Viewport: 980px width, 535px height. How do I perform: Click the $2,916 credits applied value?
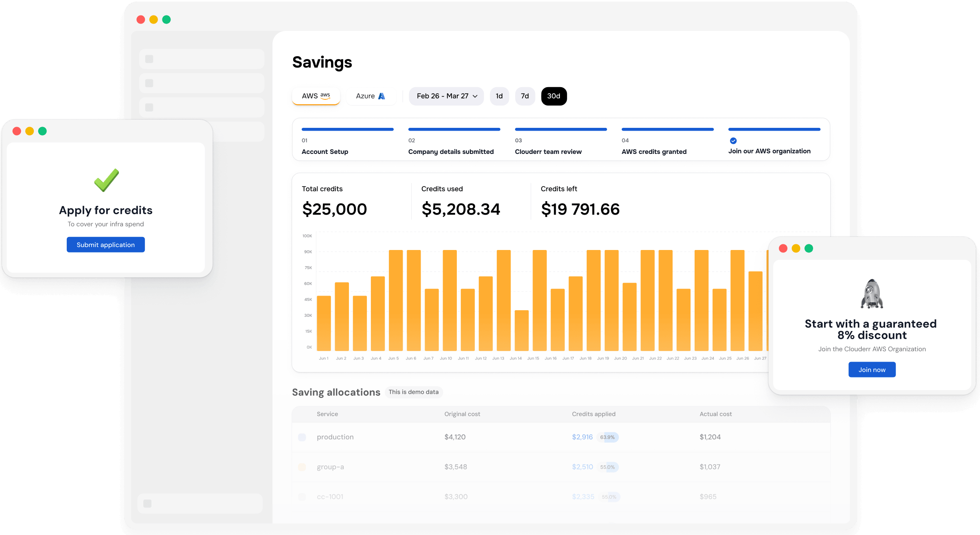click(582, 437)
